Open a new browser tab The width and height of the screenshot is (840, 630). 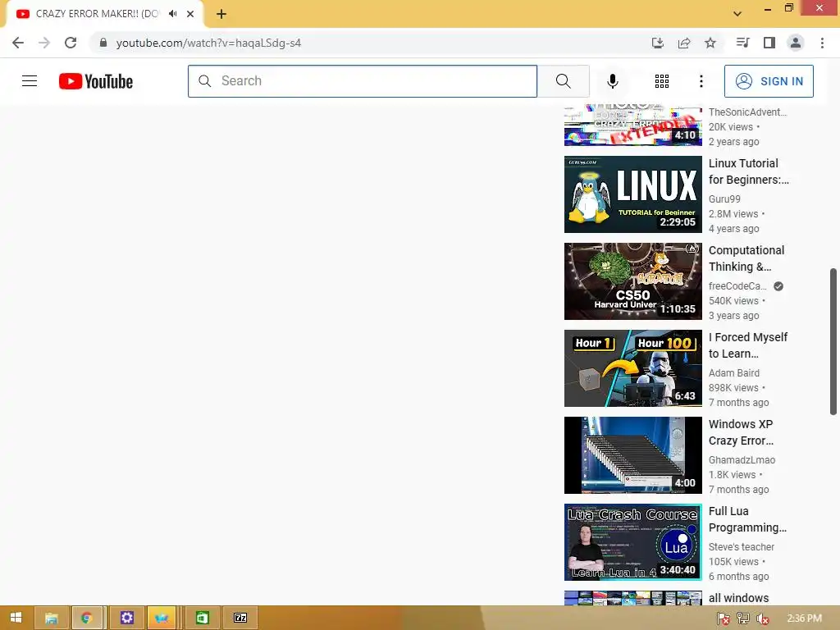point(221,14)
